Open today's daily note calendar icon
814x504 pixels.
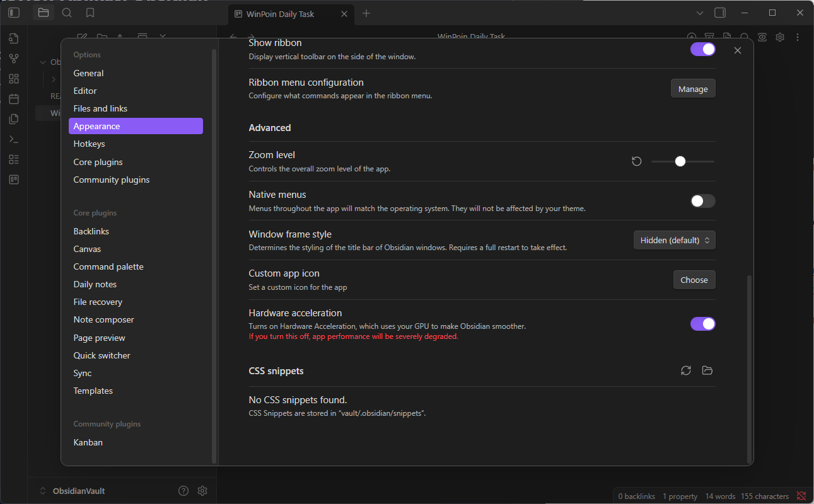(x=14, y=99)
